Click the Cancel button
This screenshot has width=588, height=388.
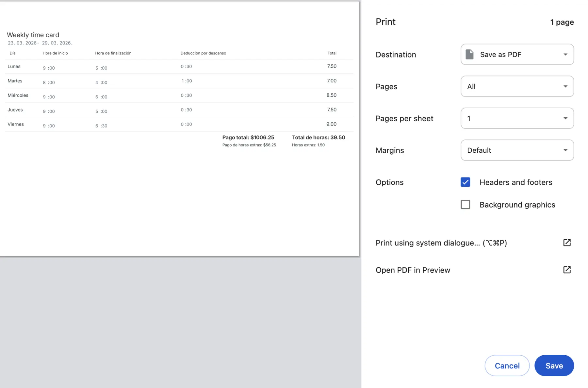(x=507, y=365)
